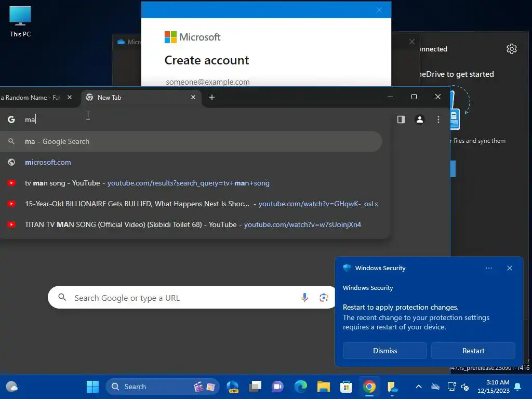532x399 pixels.
Task: Start voice search with microphone icon
Action: tap(304, 298)
